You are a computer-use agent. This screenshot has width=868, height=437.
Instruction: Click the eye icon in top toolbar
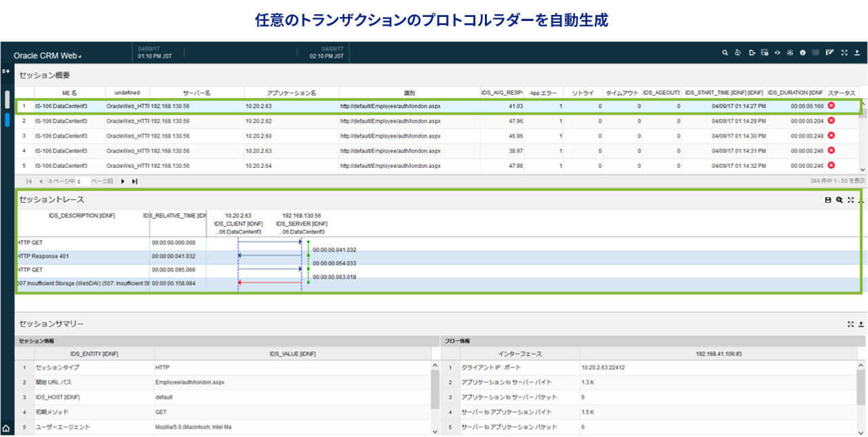pos(777,53)
